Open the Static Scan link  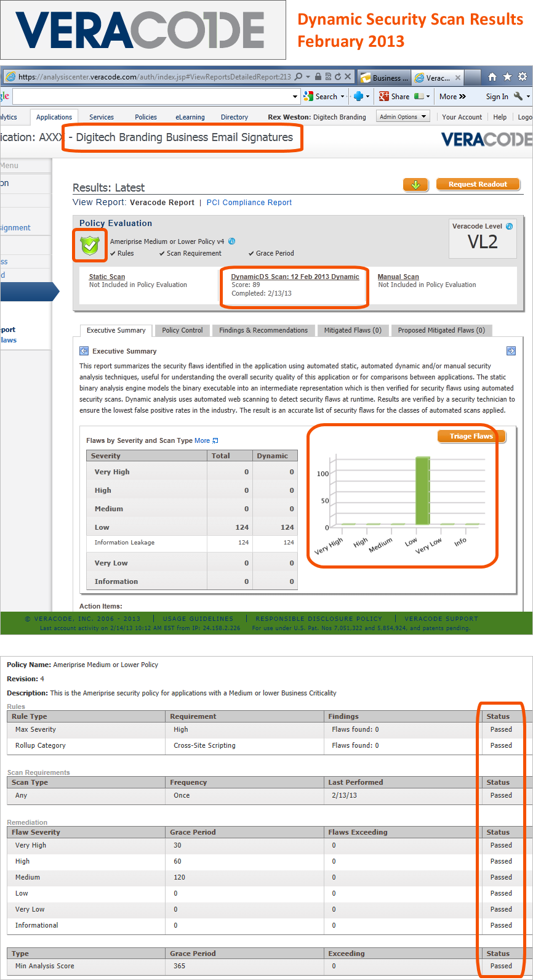pyautogui.click(x=107, y=277)
